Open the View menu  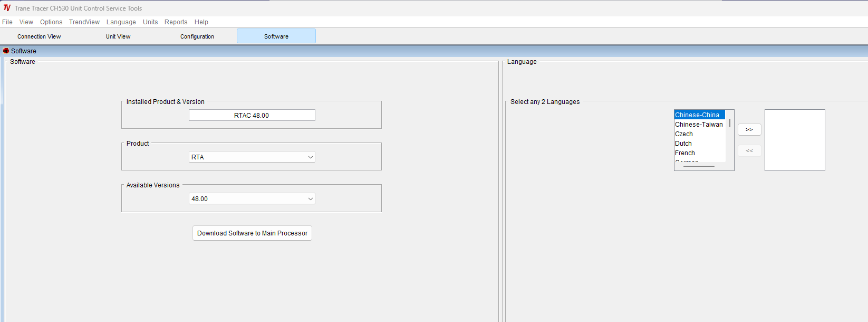pyautogui.click(x=26, y=22)
